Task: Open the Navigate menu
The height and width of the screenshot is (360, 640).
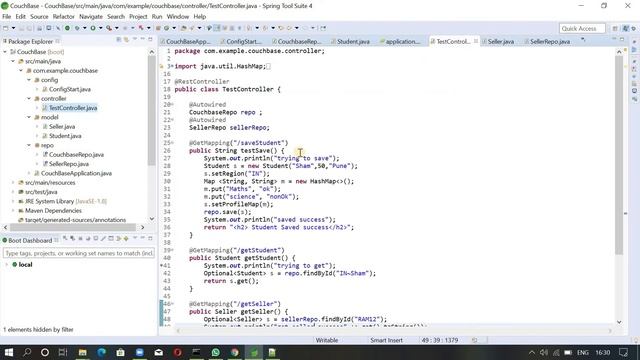Action: (x=91, y=17)
